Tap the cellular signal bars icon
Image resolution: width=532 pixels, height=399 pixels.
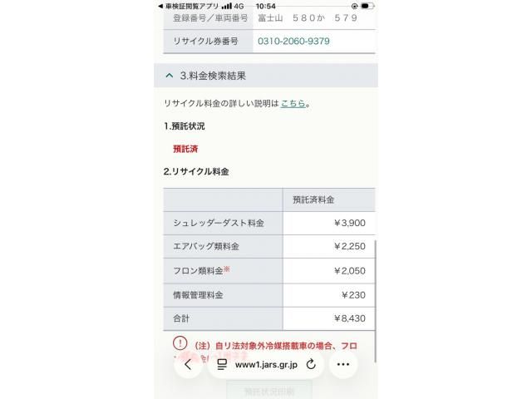[227, 6]
